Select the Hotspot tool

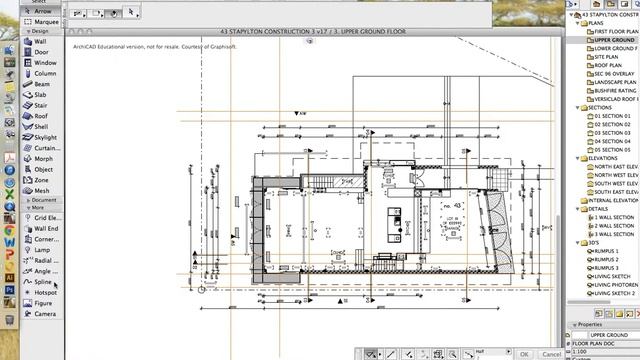click(x=42, y=292)
